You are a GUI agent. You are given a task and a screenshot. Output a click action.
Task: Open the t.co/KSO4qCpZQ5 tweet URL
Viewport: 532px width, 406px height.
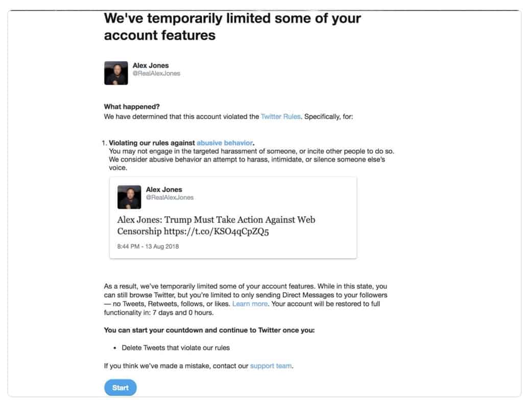tap(216, 232)
